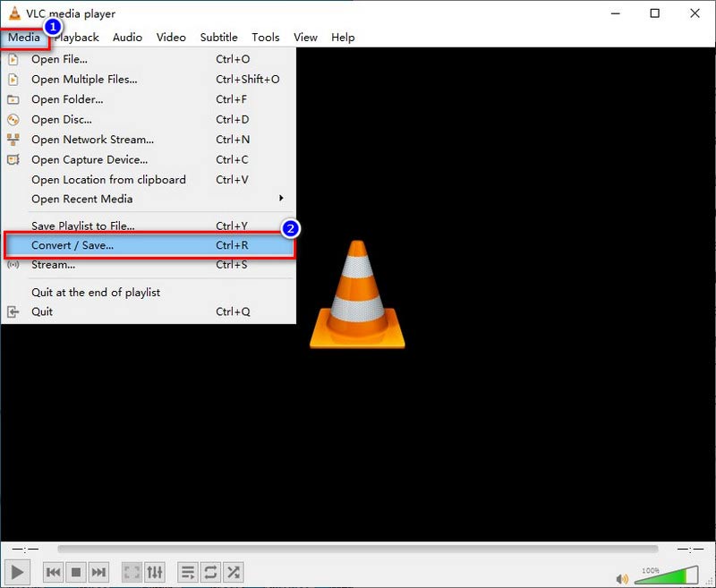Click the seek bar timeline
The width and height of the screenshot is (716, 588).
pyautogui.click(x=358, y=549)
